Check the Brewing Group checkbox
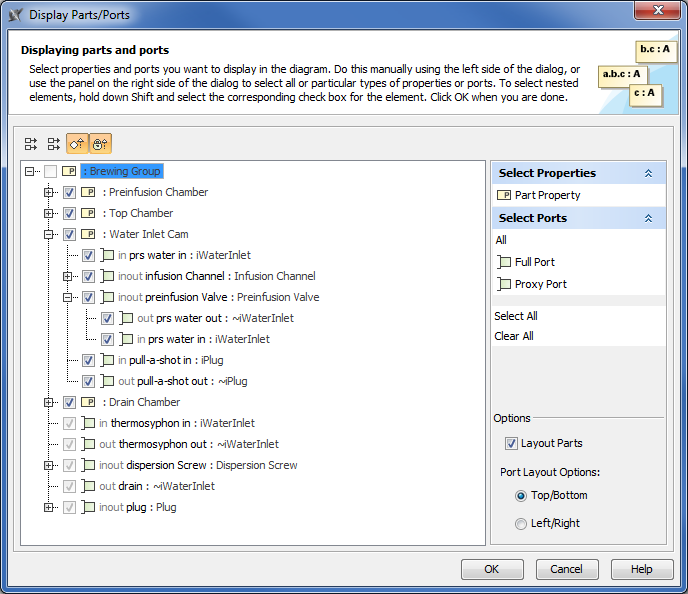Screen dimensions: 688x594 pyautogui.click(x=50, y=171)
